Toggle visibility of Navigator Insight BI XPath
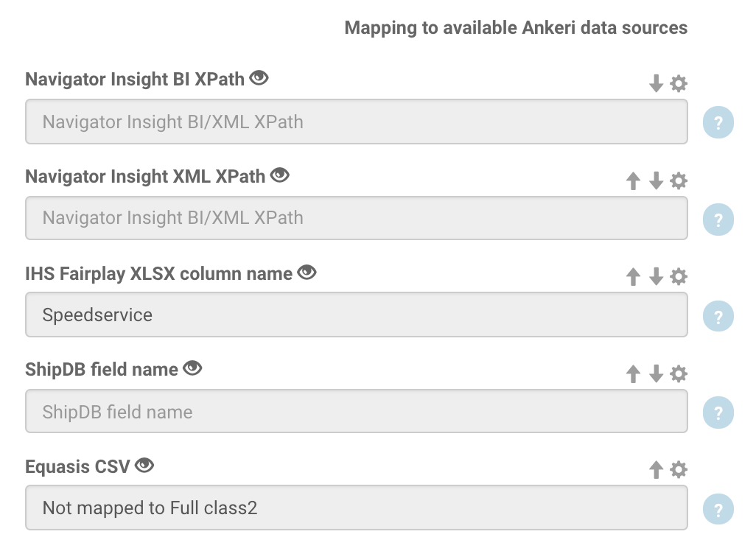This screenshot has height=551, width=756. coord(258,77)
